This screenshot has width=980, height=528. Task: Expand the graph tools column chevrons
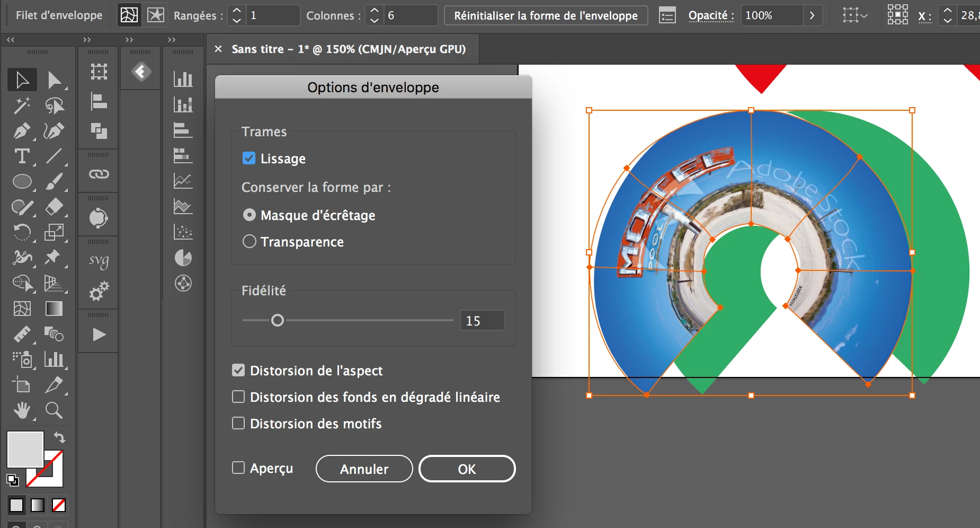(x=172, y=40)
